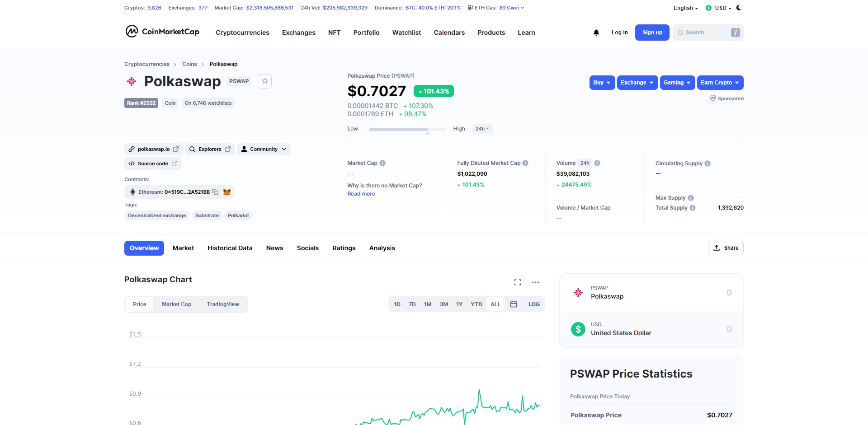The width and height of the screenshot is (868, 425).
Task: Switch to the Historical Data tab
Action: (x=230, y=248)
